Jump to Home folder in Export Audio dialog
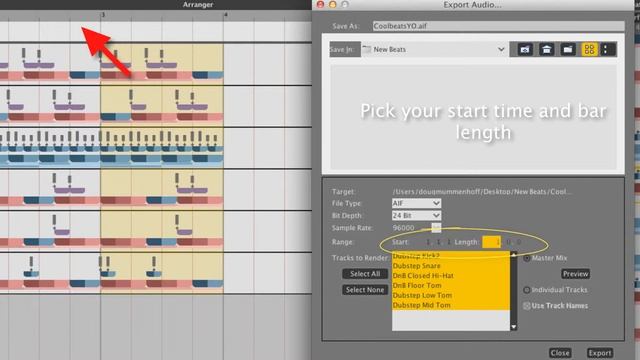 click(x=546, y=49)
